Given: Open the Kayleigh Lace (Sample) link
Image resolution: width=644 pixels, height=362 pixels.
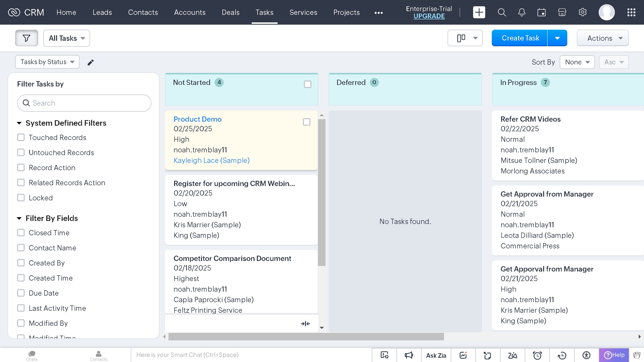Looking at the screenshot, I should tap(212, 160).
